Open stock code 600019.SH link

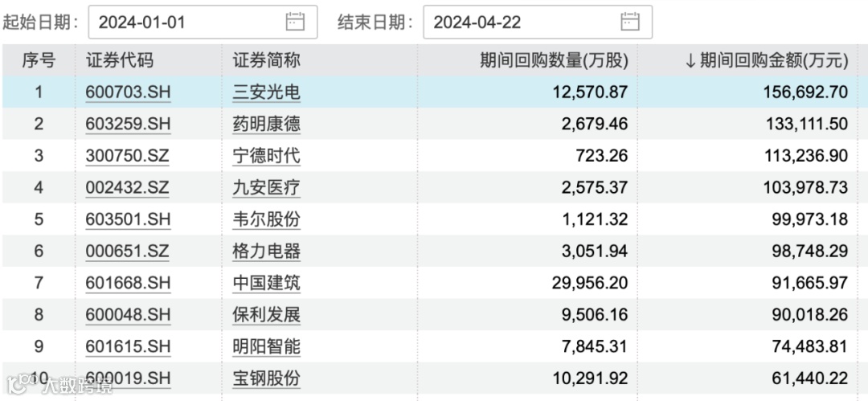128,378
